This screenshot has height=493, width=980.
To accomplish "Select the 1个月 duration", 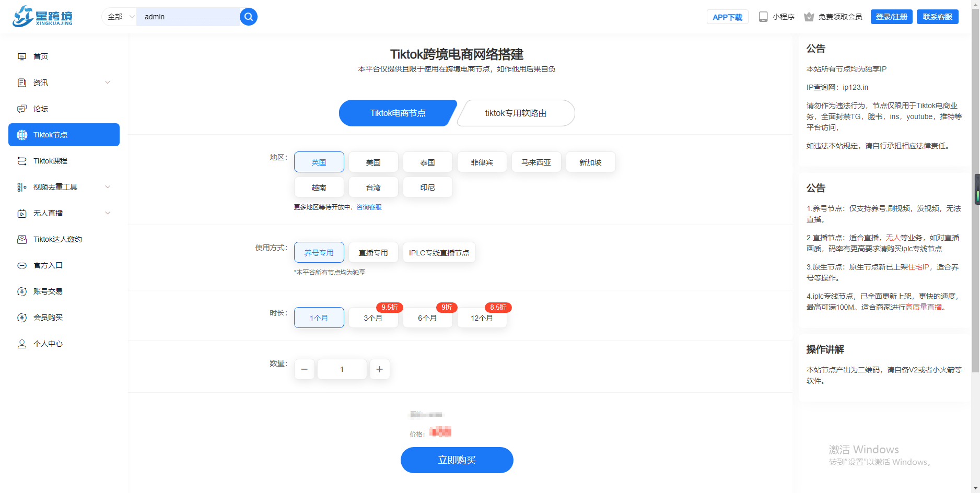I will pos(319,318).
